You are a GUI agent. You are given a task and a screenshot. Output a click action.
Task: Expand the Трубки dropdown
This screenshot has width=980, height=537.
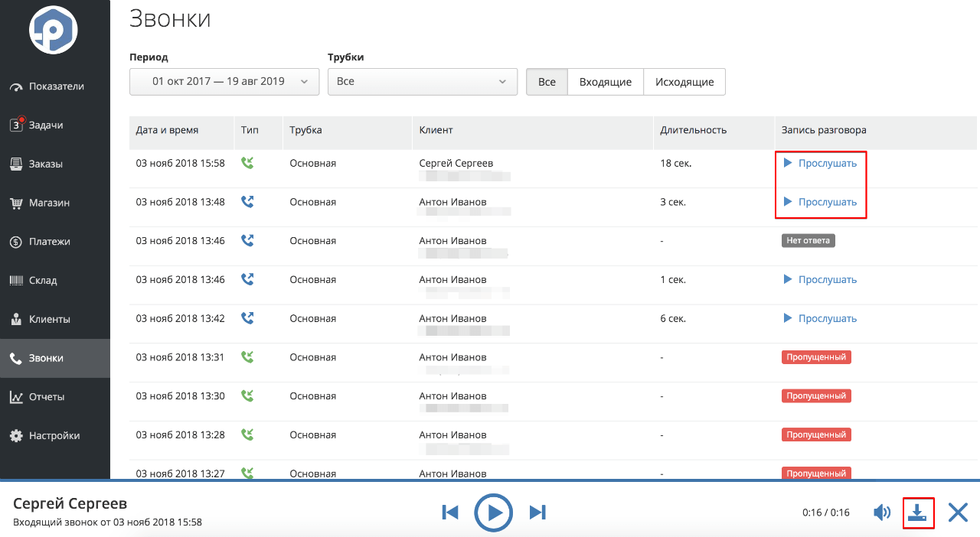pyautogui.click(x=423, y=82)
